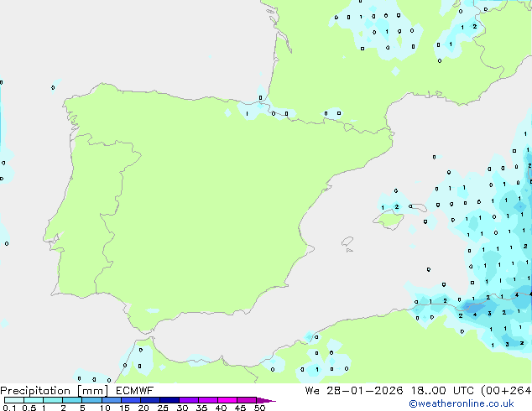Screen dimensions: 532x411
Task: Click the 25–30 mm legend color swatch
Action: coord(170,400)
